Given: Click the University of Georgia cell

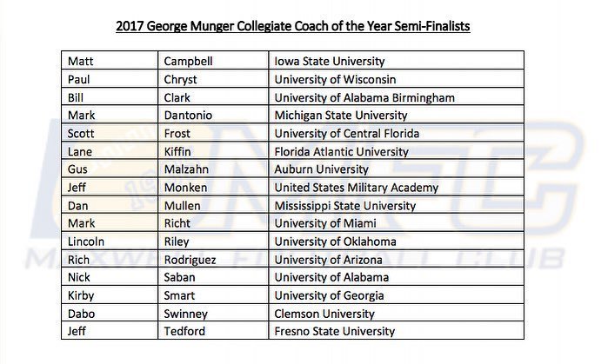Looking at the screenshot, I should click(x=397, y=295).
